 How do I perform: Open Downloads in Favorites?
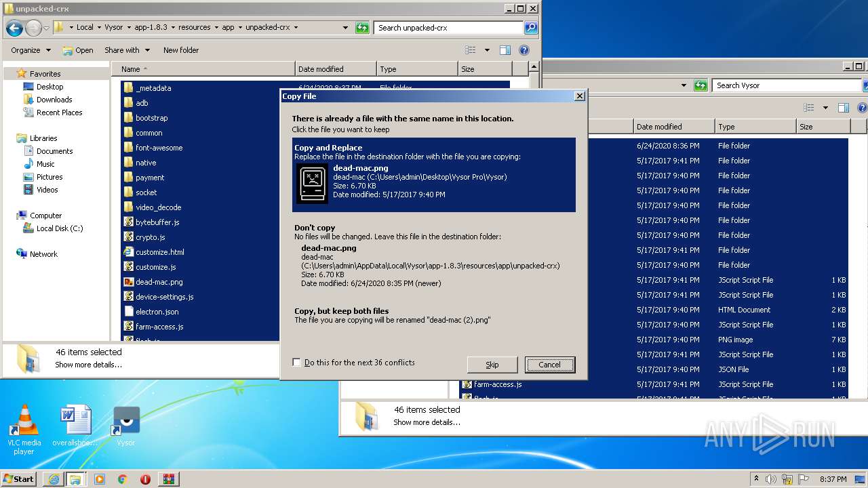coord(54,100)
